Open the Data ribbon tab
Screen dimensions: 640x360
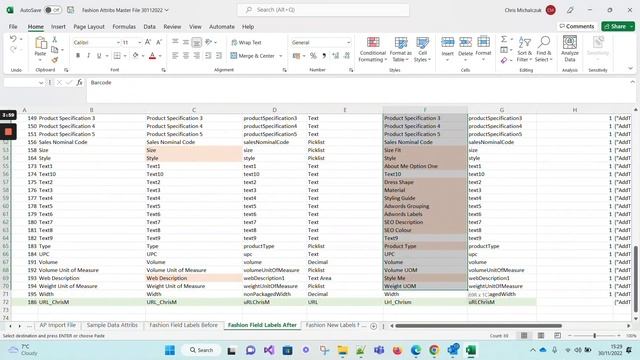[149, 27]
